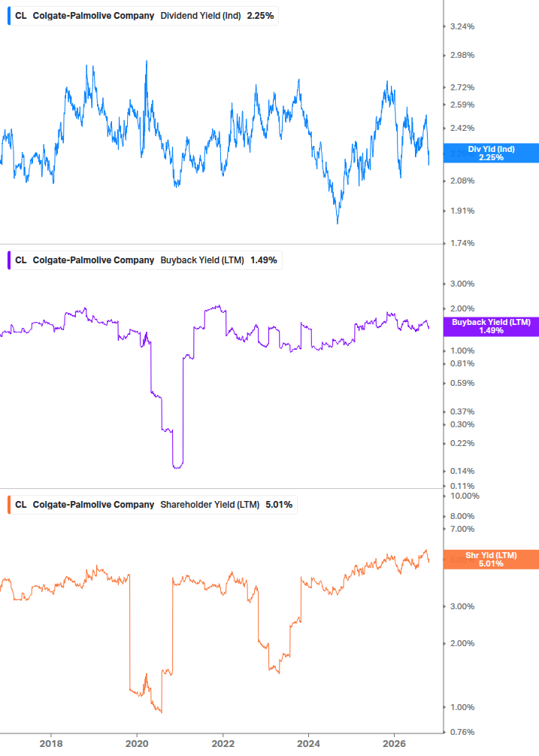
Task: Click the 2.98% dividend yield axis label
Action: point(462,55)
